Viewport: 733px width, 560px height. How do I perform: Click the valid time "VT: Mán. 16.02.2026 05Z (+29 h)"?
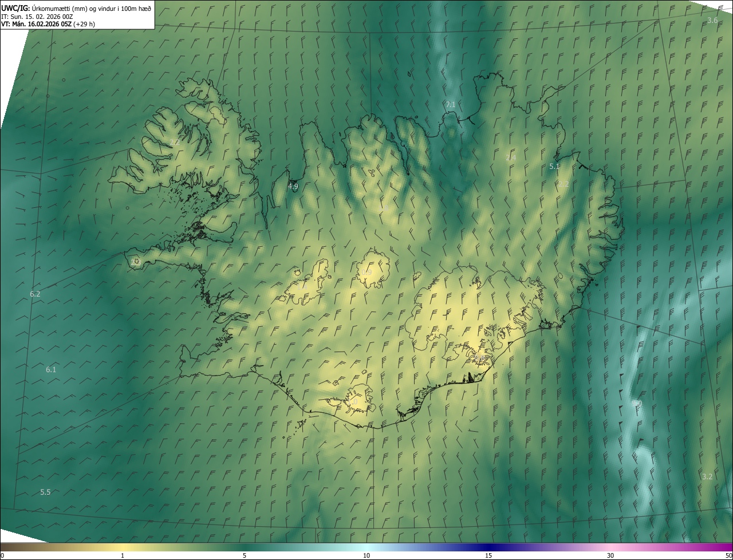(x=48, y=24)
